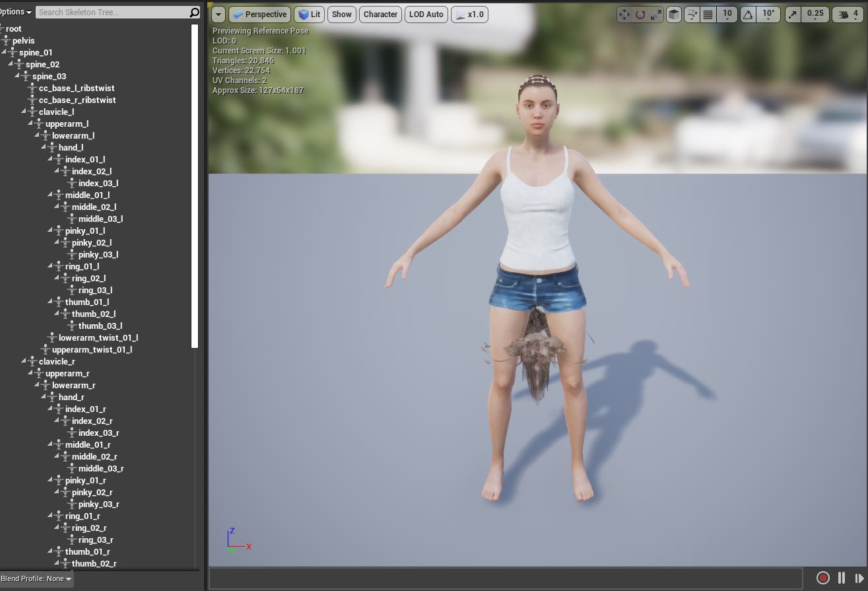This screenshot has width=868, height=591.
Task: Click the record animation button
Action: (x=822, y=578)
